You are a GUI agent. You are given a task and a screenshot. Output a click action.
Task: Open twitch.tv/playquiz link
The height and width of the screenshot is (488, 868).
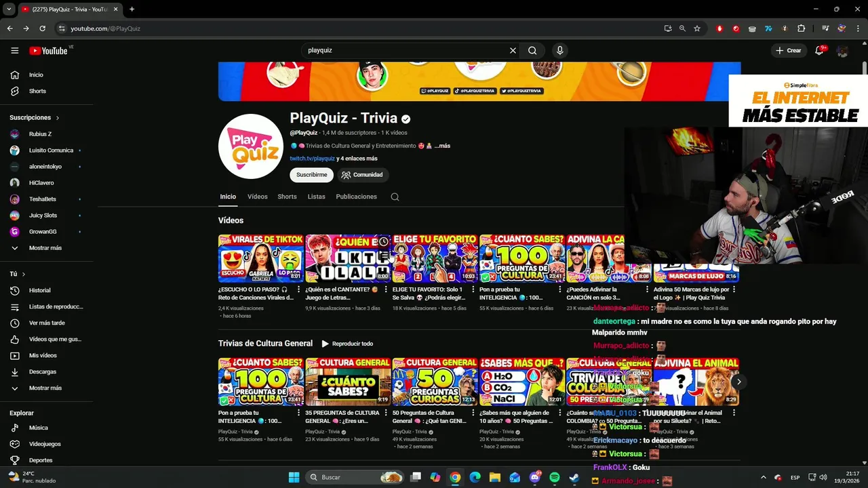[x=312, y=159]
